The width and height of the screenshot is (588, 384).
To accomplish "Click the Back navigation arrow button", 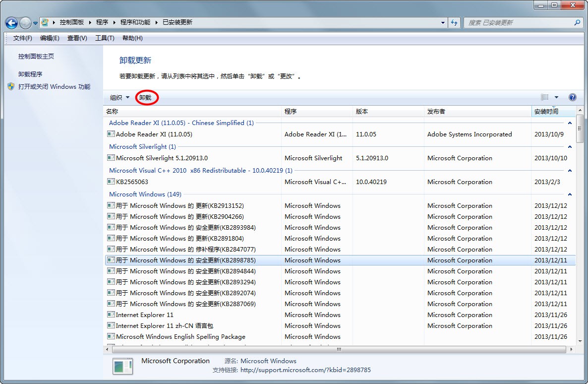I will click(12, 23).
